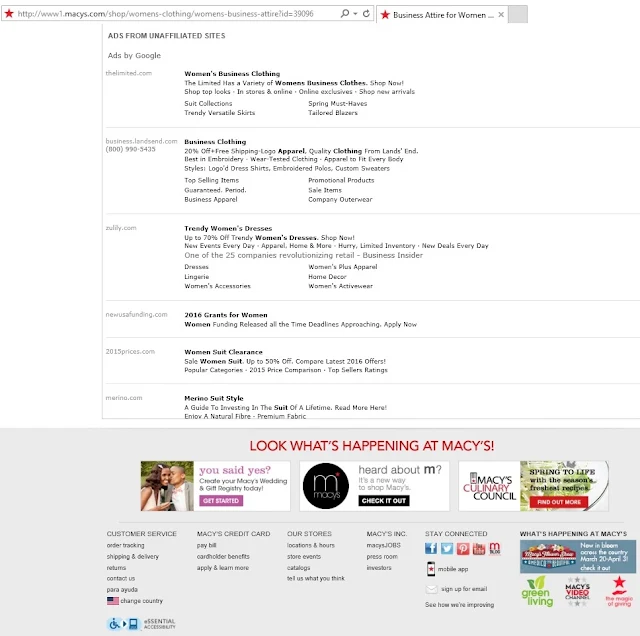Open Women's Business Clothing ad headline
640x636 pixels.
pos(232,74)
